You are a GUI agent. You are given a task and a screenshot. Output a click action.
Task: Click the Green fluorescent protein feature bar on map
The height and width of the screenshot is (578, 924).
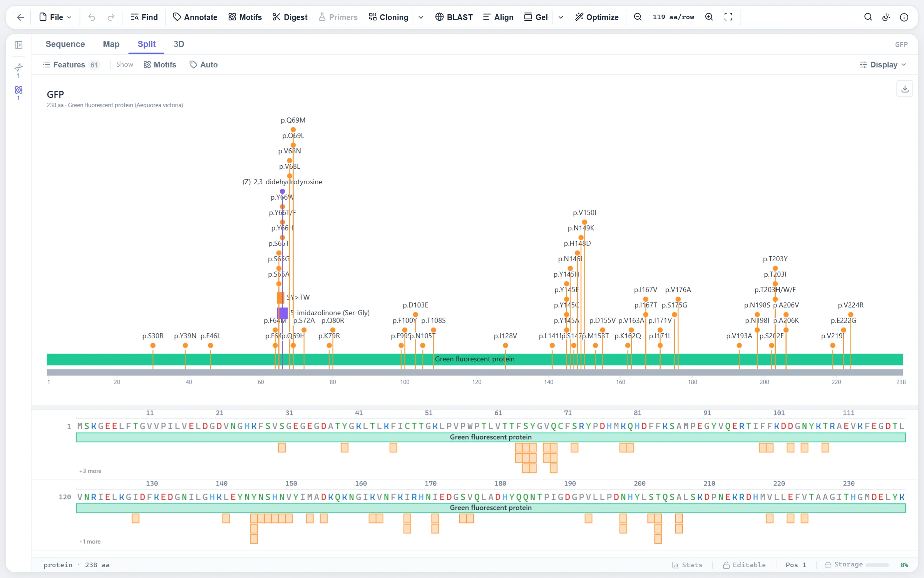pyautogui.click(x=475, y=359)
